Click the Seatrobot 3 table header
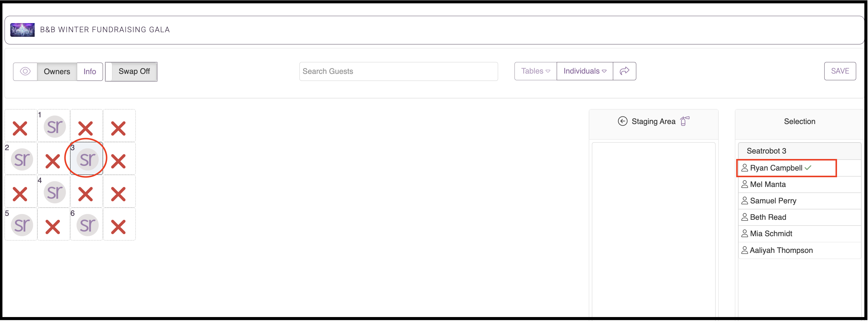This screenshot has height=321, width=868. click(799, 151)
